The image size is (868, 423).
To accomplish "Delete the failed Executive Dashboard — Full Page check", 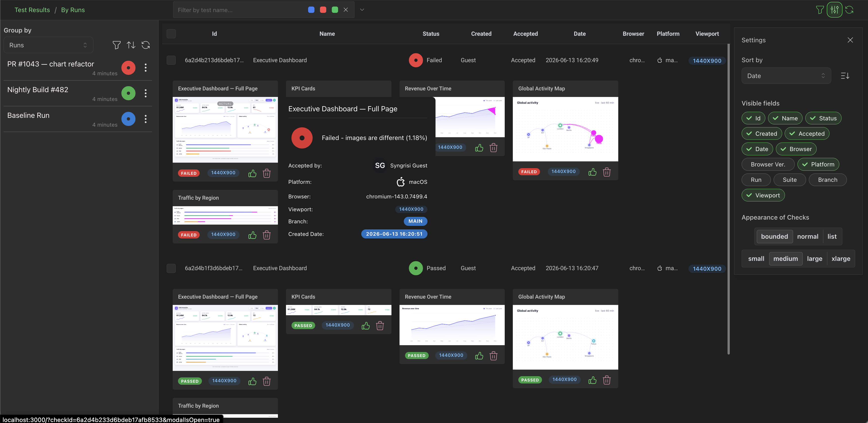I will [x=267, y=173].
